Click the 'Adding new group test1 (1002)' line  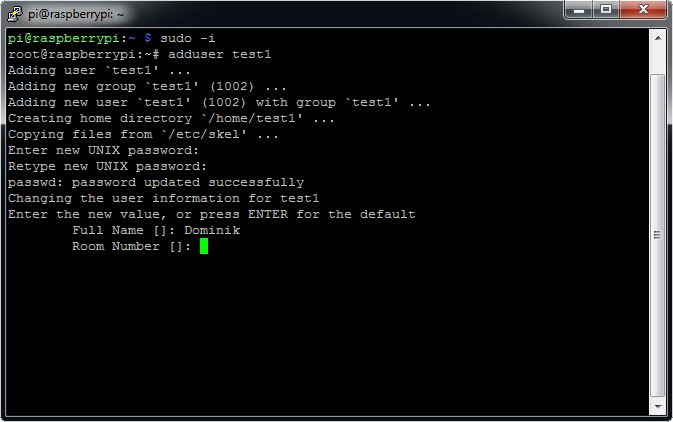[x=147, y=86]
